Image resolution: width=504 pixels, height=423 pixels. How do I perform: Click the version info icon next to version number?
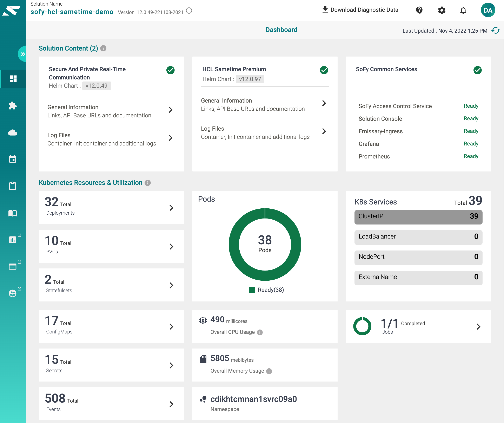(x=189, y=11)
